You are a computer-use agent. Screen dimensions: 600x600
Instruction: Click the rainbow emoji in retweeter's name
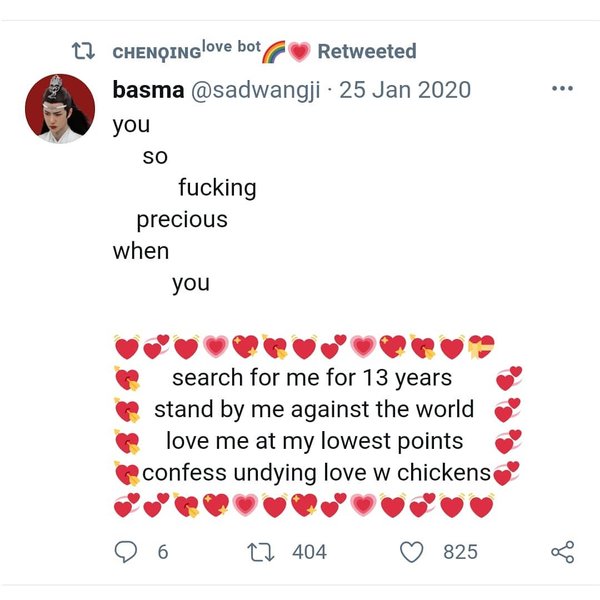pyautogui.click(x=274, y=51)
